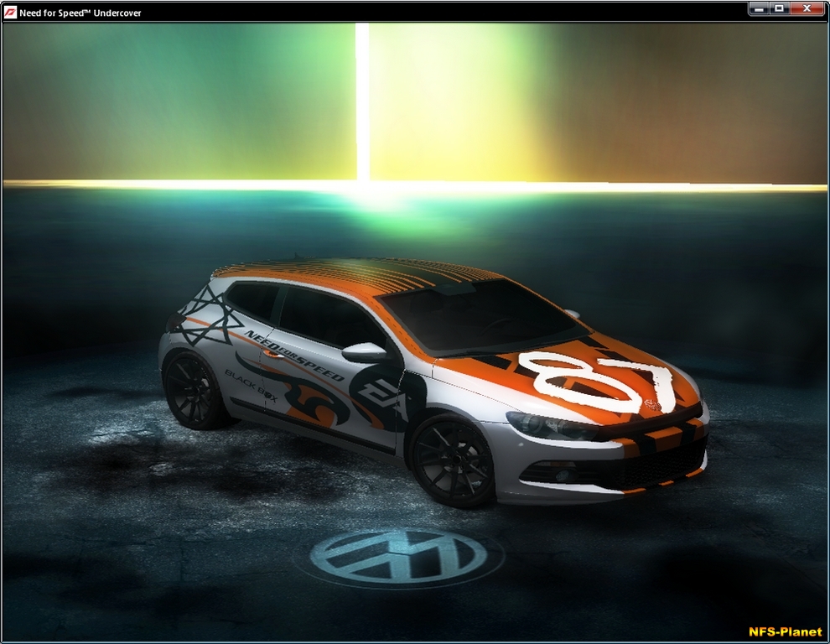Close the Need for Speed Undercover window
This screenshot has width=830, height=644.
[807, 9]
